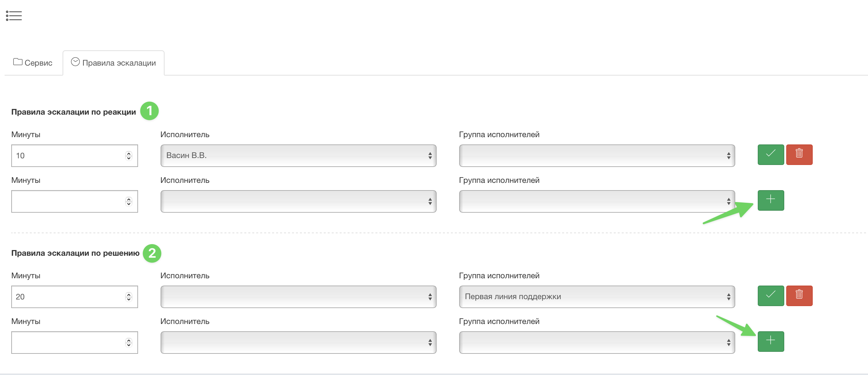
Task: Add new resolution escalation rule with plus
Action: click(770, 341)
